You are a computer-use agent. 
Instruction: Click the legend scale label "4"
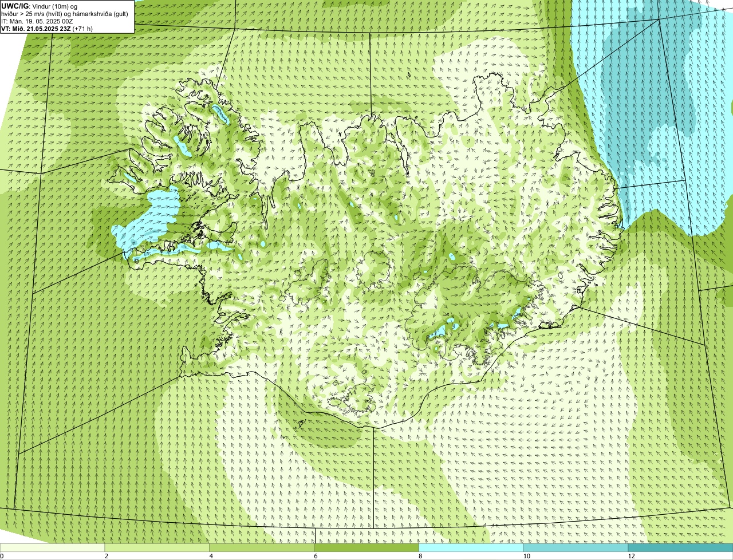pyautogui.click(x=211, y=556)
